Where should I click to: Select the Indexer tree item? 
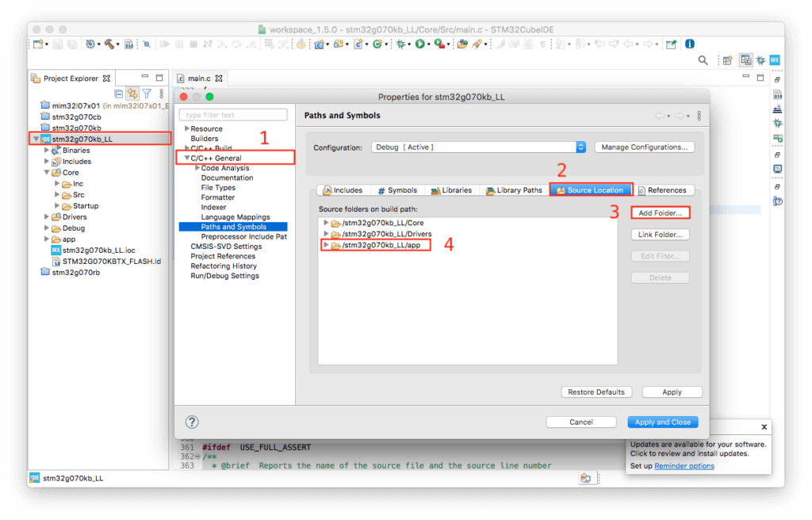coord(213,207)
